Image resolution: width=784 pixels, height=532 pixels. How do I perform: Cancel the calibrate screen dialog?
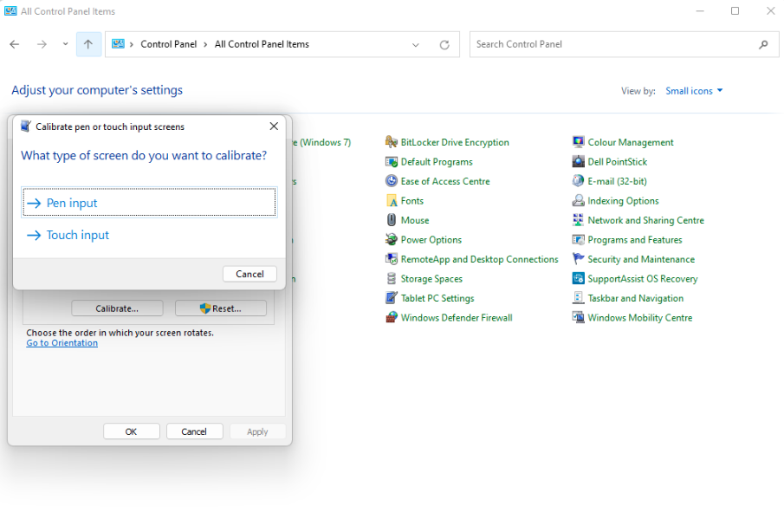click(x=249, y=274)
